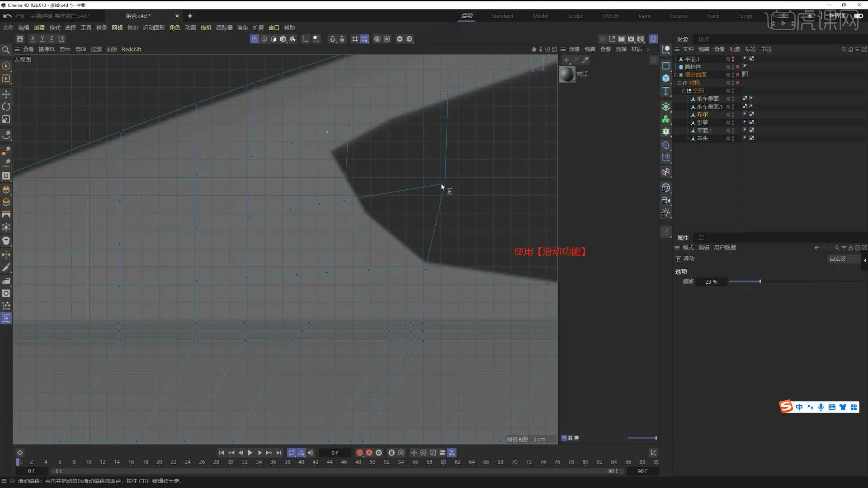Click the Text spline T icon
868x488 pixels.
(x=666, y=91)
